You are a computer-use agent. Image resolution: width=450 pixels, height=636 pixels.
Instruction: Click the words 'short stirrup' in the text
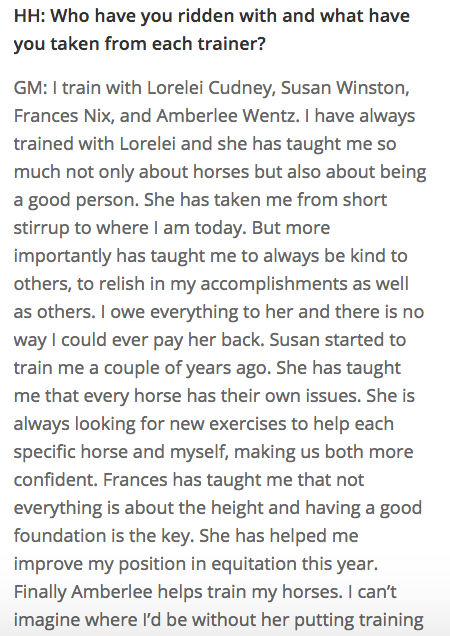pos(200,214)
